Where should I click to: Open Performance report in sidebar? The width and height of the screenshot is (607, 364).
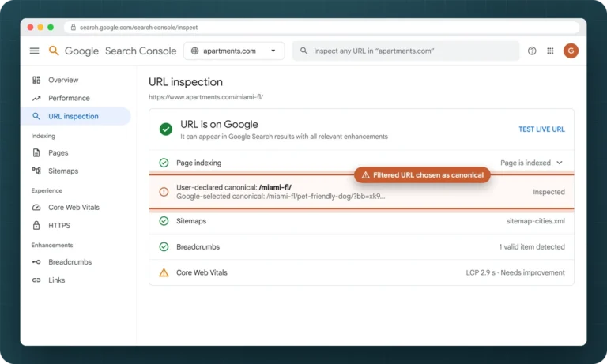coord(69,98)
